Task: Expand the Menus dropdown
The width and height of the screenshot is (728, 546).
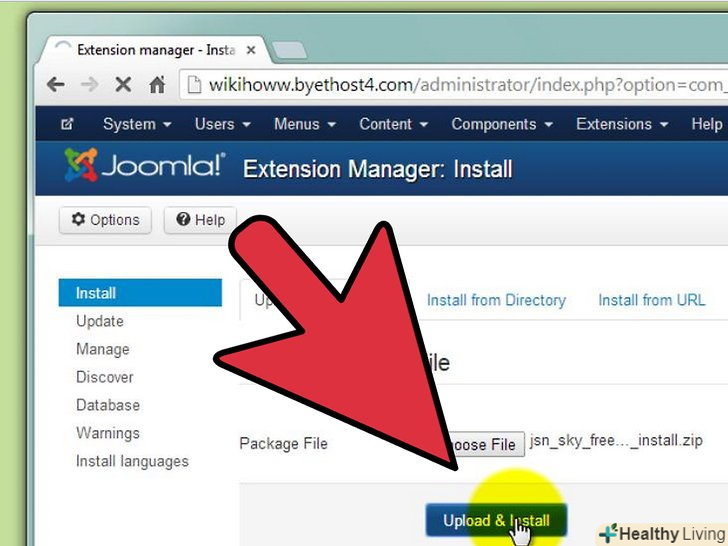Action: pyautogui.click(x=305, y=124)
